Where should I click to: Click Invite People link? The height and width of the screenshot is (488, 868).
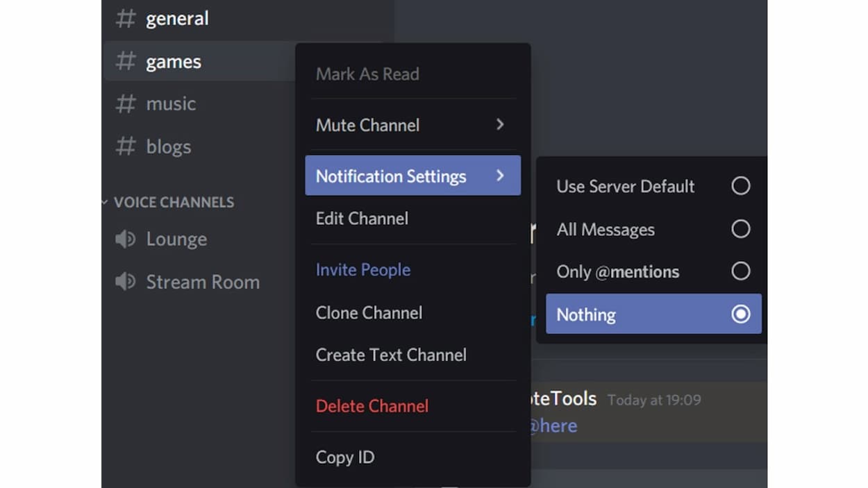coord(363,270)
